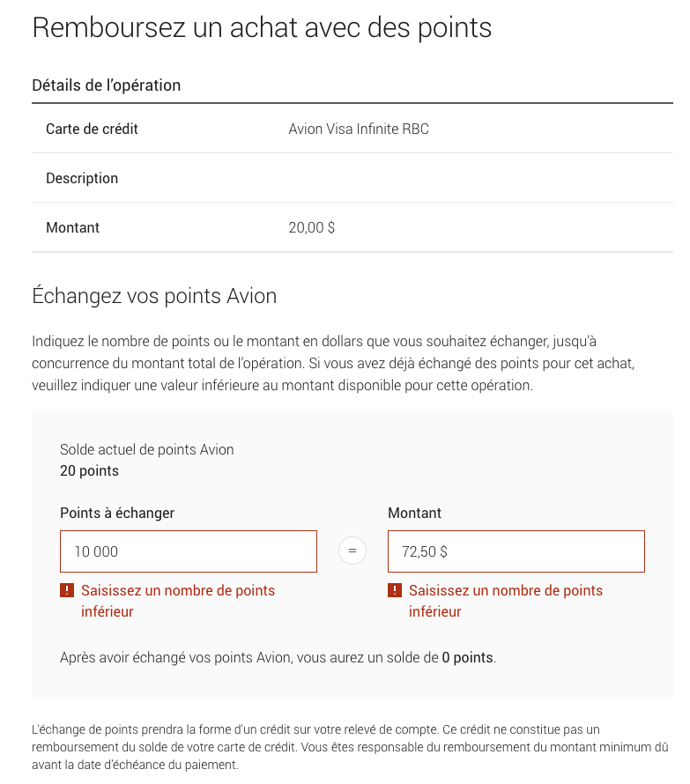Click the 'Points à échanger' field label
Viewport: 690px width, 784px height.
pyautogui.click(x=116, y=513)
